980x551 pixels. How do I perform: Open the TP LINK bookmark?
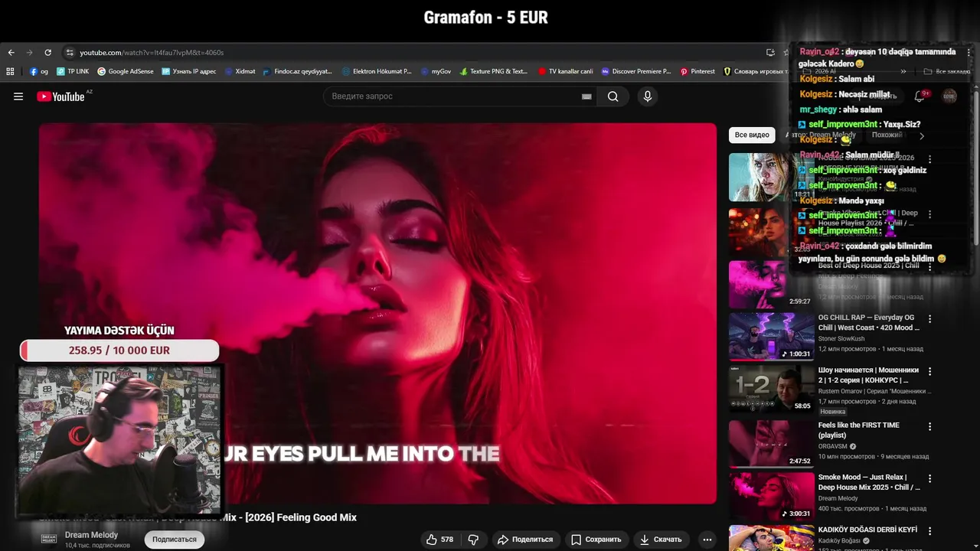coord(73,71)
